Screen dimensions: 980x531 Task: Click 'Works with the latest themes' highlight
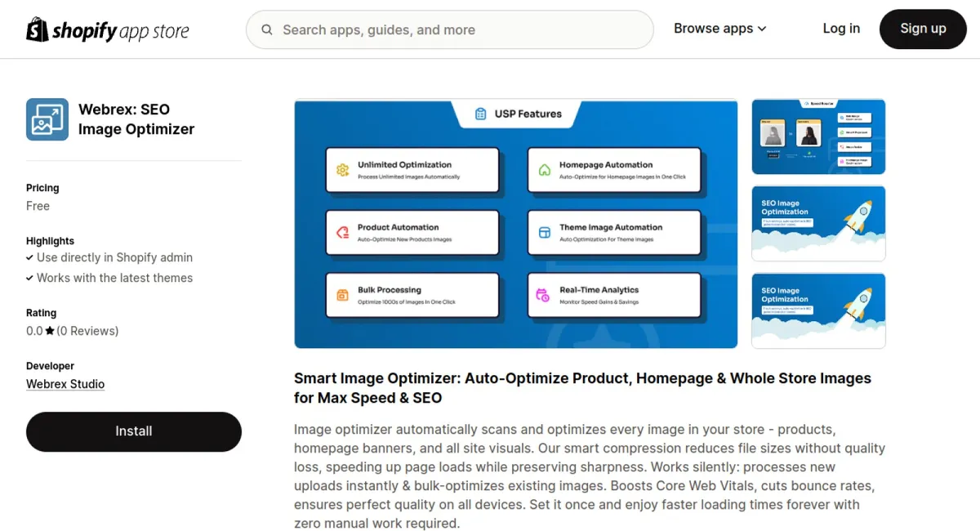114,278
